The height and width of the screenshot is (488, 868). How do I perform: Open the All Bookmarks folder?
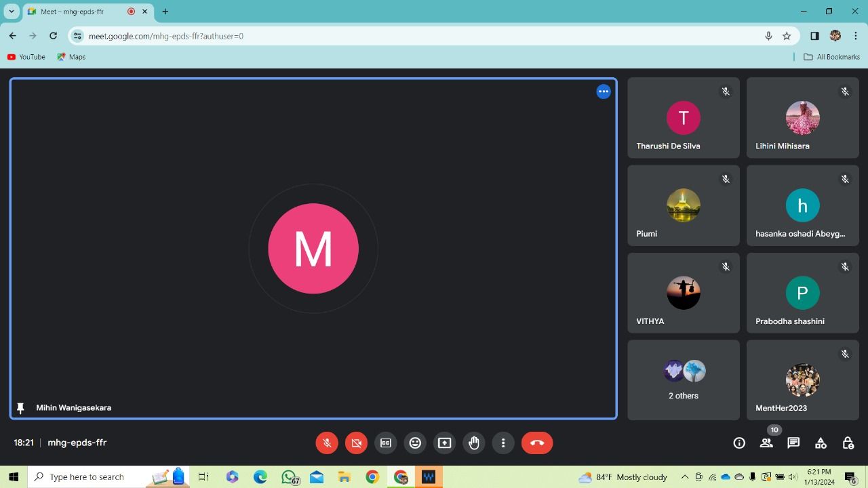coord(831,57)
